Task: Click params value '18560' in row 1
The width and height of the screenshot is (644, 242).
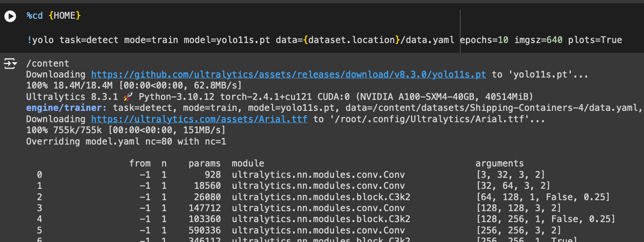Action: click(x=207, y=186)
